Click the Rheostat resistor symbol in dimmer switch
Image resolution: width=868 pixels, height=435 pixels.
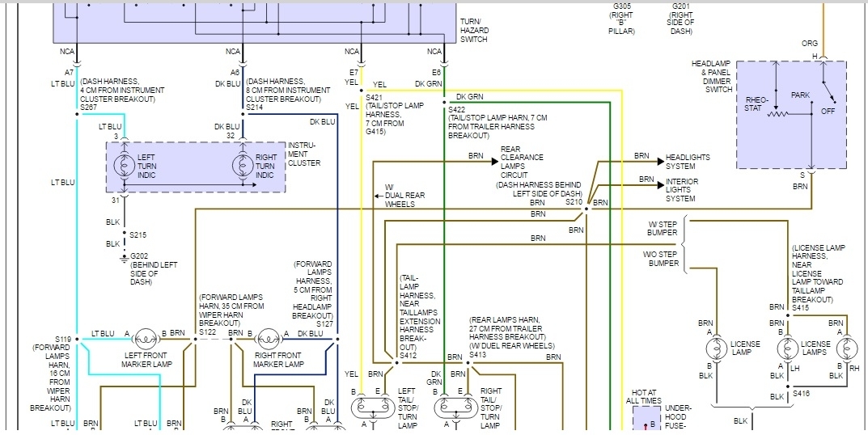(779, 115)
